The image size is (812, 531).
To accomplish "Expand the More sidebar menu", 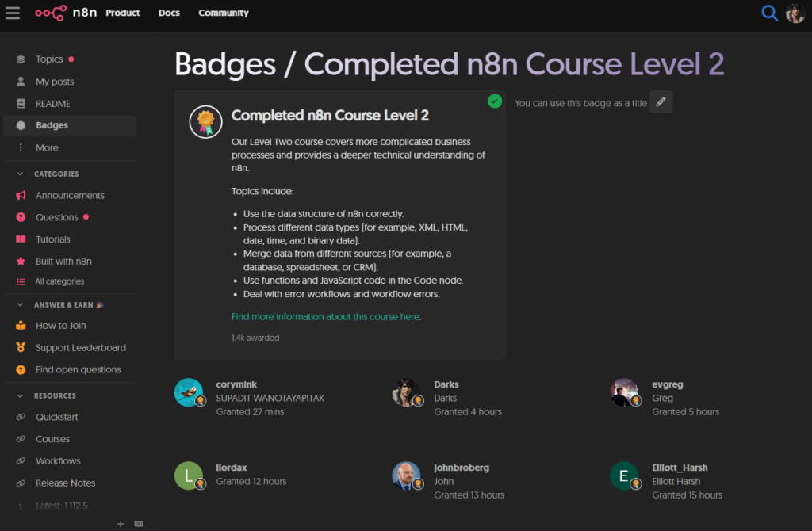I will click(46, 148).
